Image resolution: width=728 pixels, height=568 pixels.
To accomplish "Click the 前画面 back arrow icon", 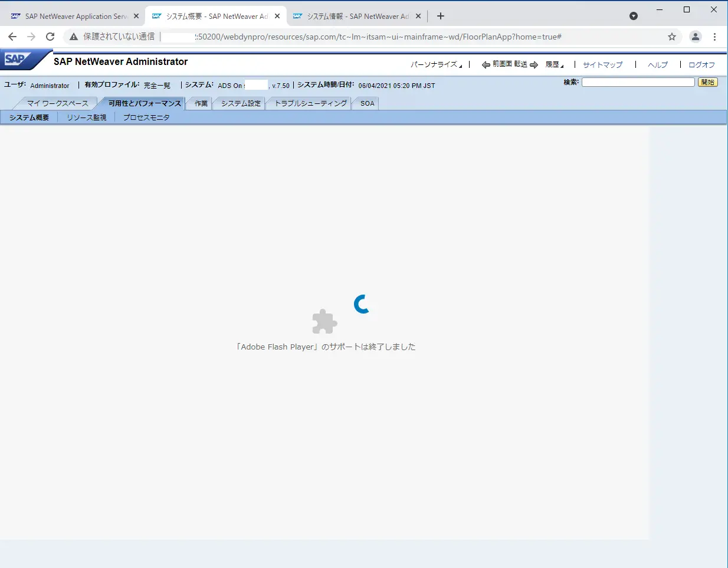I will click(x=486, y=65).
